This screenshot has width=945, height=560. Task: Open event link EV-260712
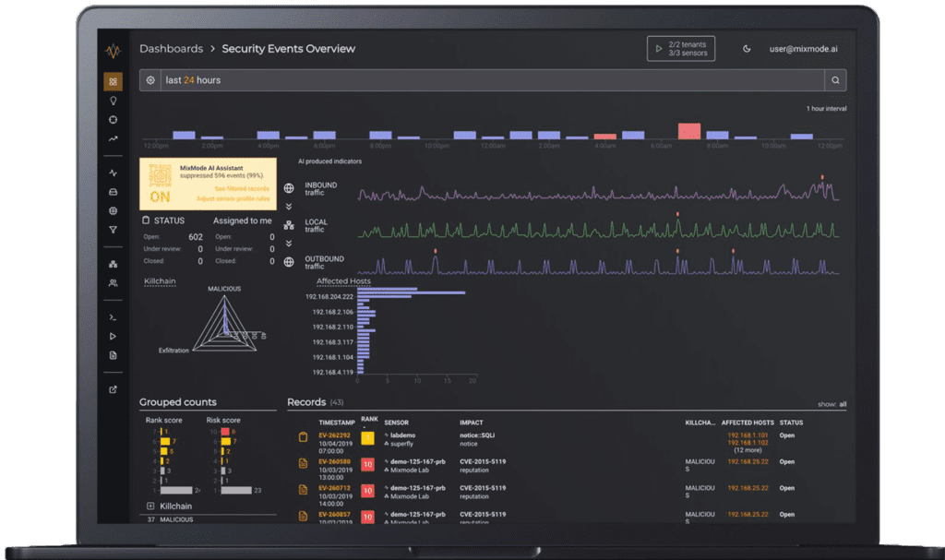click(x=334, y=488)
